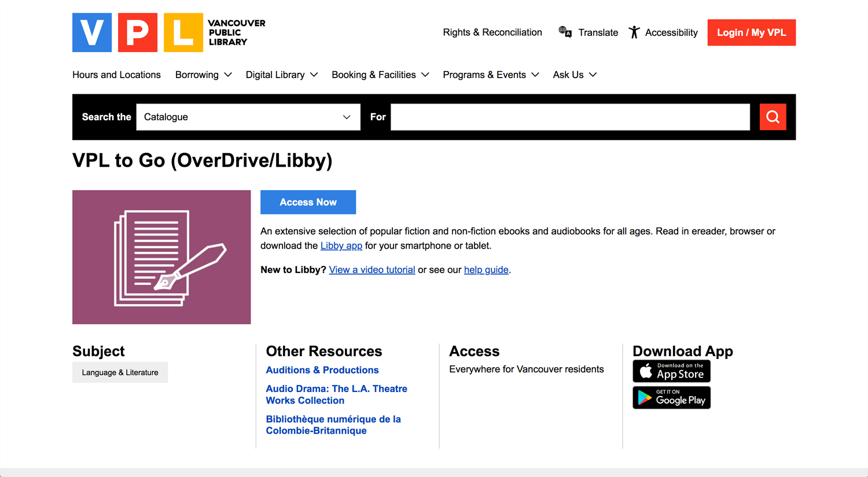Click Everywhere for Vancouver residents text
This screenshot has height=477, width=868.
coord(527,369)
